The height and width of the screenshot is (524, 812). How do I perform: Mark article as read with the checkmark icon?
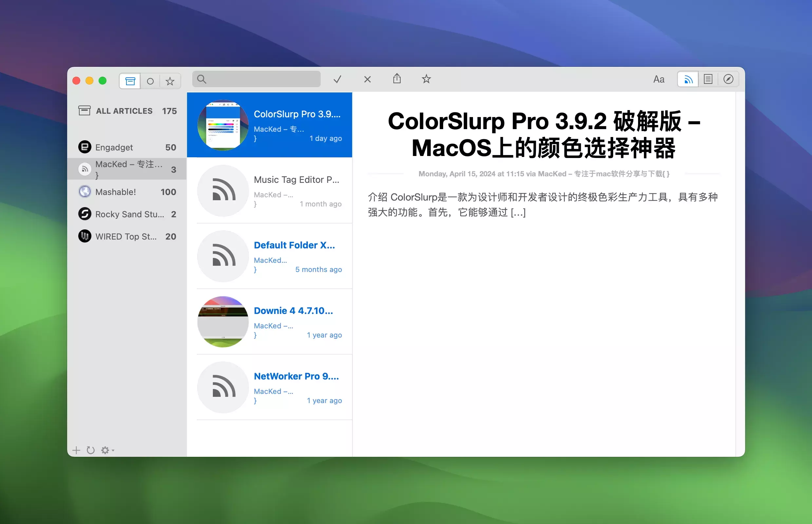tap(337, 79)
